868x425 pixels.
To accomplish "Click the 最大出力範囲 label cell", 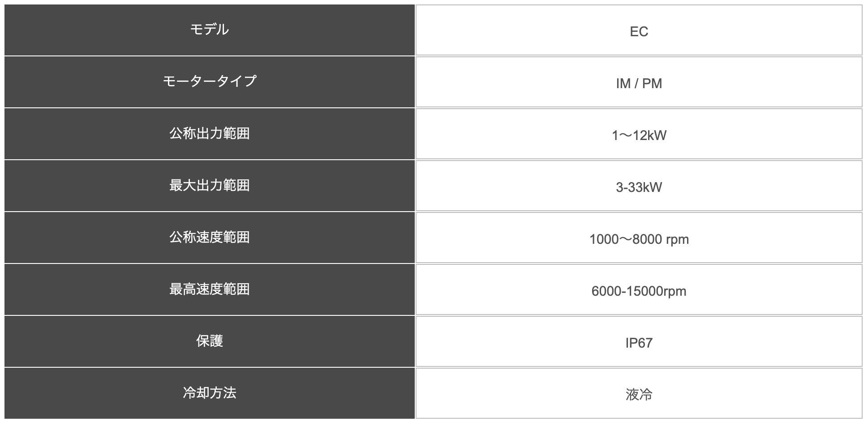I will pyautogui.click(x=210, y=186).
